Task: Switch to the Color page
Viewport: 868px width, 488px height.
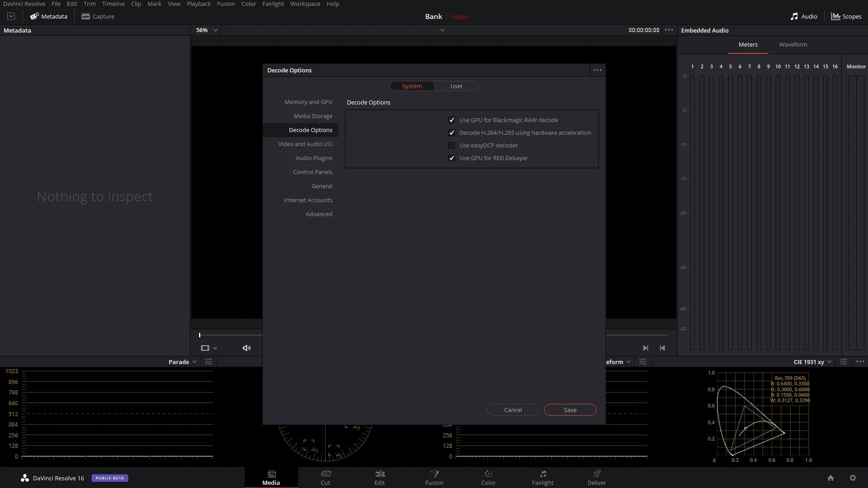Action: coord(489,478)
